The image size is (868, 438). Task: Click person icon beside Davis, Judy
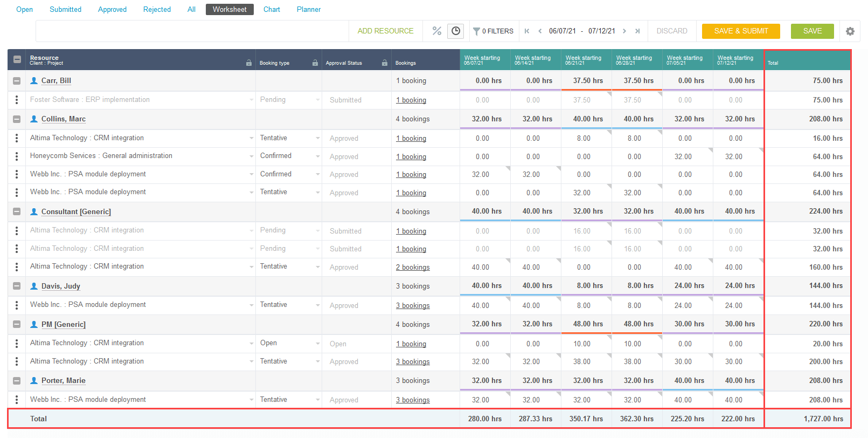coord(34,286)
